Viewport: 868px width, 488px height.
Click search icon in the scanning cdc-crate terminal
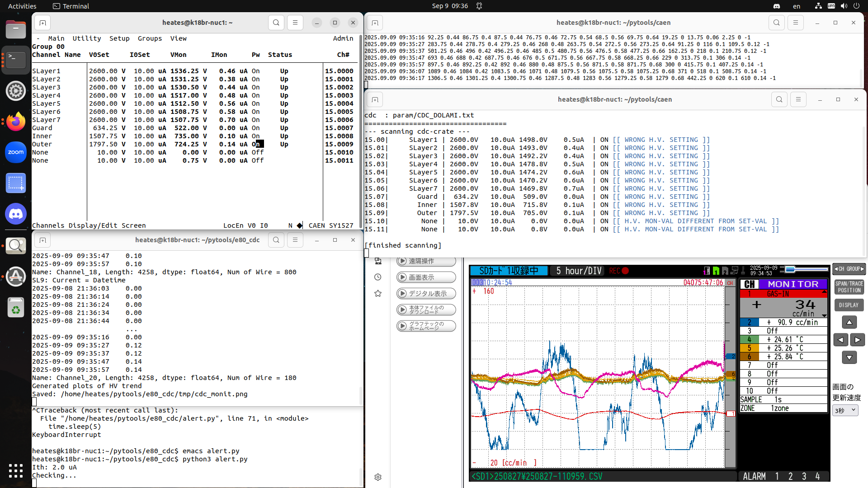pyautogui.click(x=779, y=99)
